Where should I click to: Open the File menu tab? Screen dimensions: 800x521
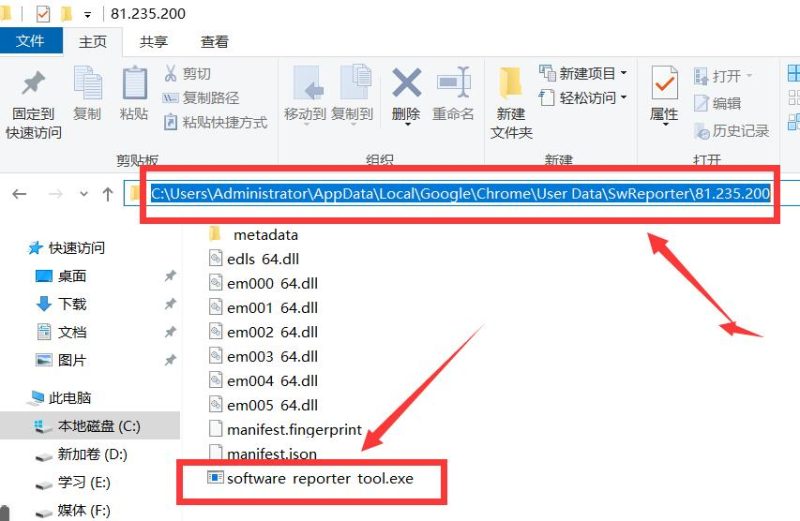click(x=30, y=42)
